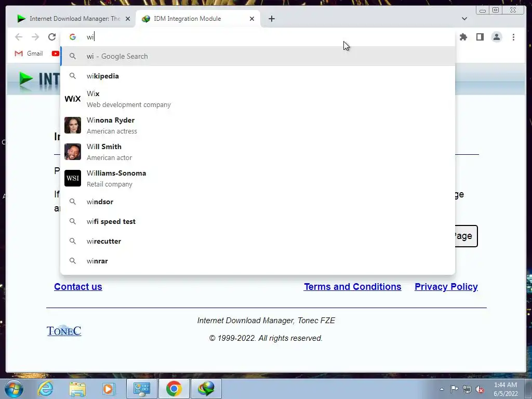The image size is (532, 399).
Task: Select the windsor suggestion
Action: [258, 202]
